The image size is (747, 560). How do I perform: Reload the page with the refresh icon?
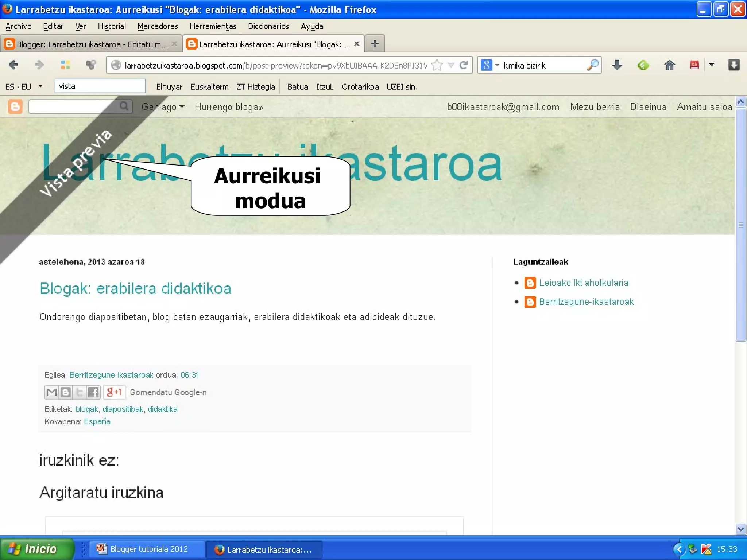pos(464,65)
